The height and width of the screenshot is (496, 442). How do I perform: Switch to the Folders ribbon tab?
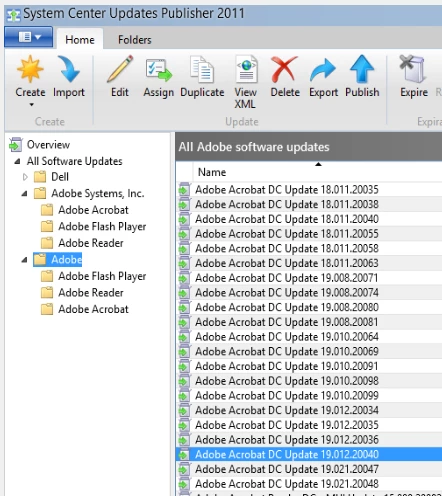point(135,40)
